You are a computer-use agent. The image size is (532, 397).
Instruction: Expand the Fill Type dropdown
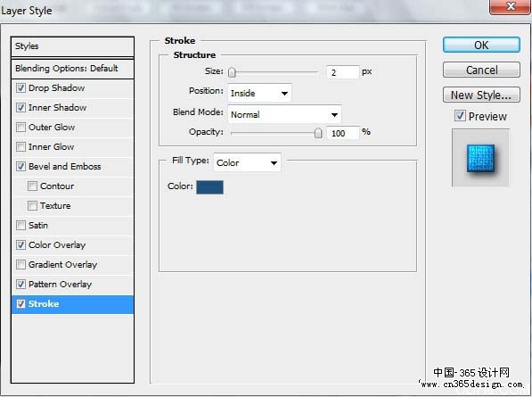(x=247, y=162)
